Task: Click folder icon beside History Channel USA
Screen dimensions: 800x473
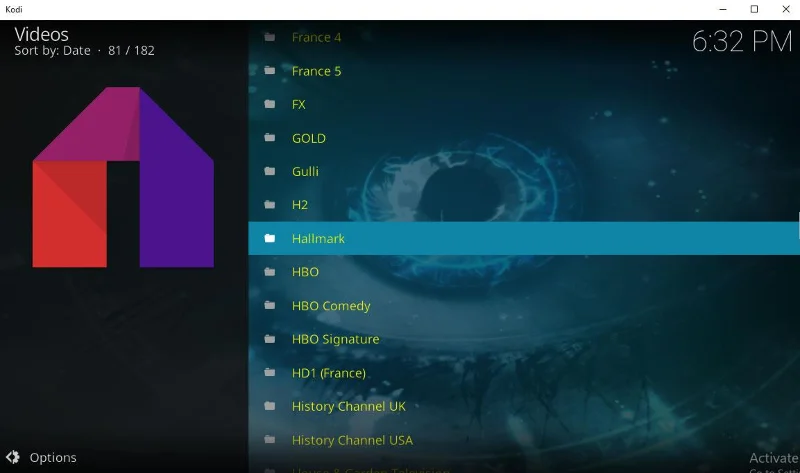Action: point(270,440)
